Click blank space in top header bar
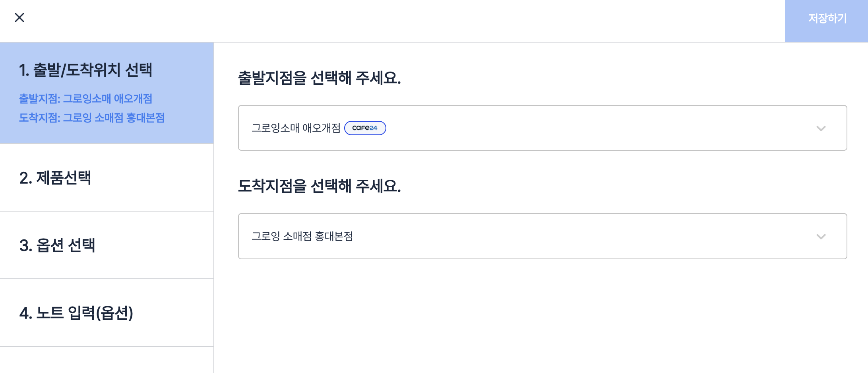The image size is (868, 373). (397, 20)
